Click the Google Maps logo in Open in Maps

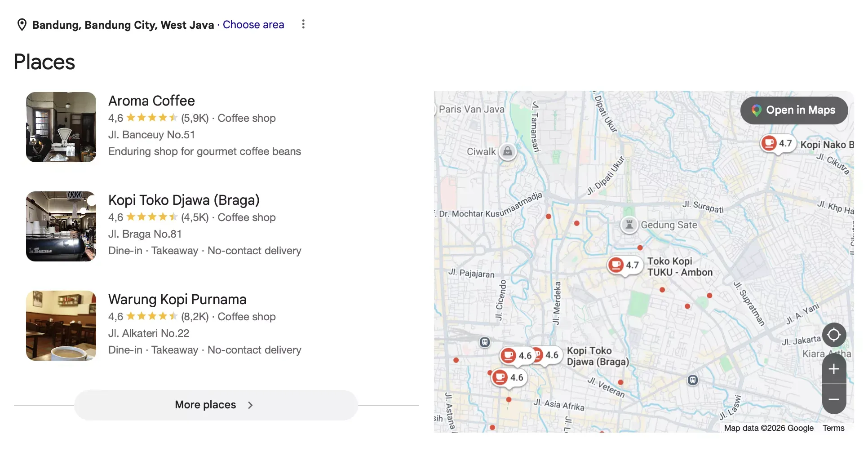(x=757, y=111)
